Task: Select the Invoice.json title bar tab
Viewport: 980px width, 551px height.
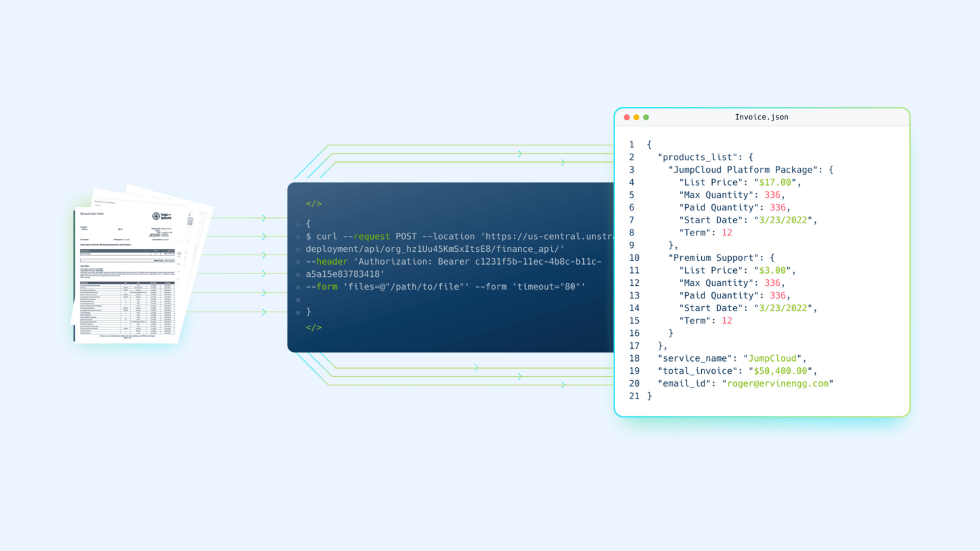Action: pyautogui.click(x=762, y=117)
